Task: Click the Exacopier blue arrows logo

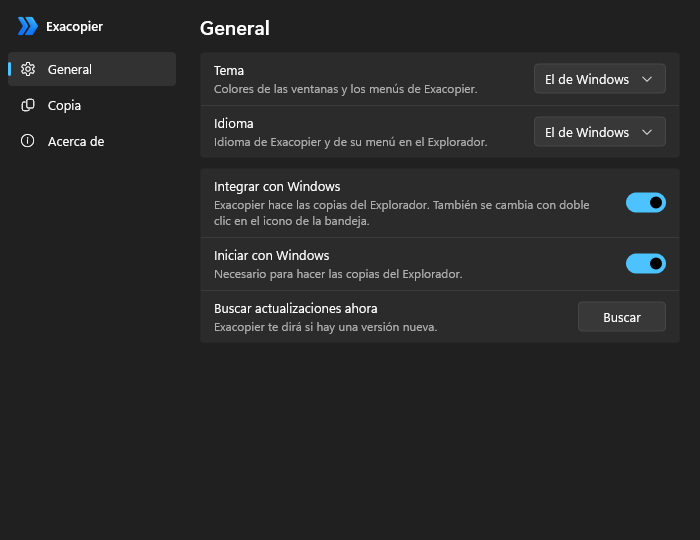Action: pos(28,26)
